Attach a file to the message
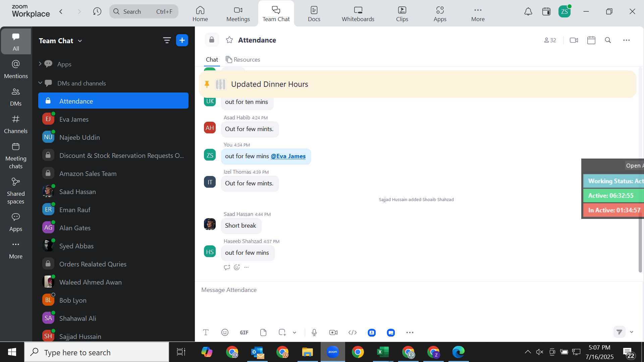644x362 pixels. coord(263,333)
